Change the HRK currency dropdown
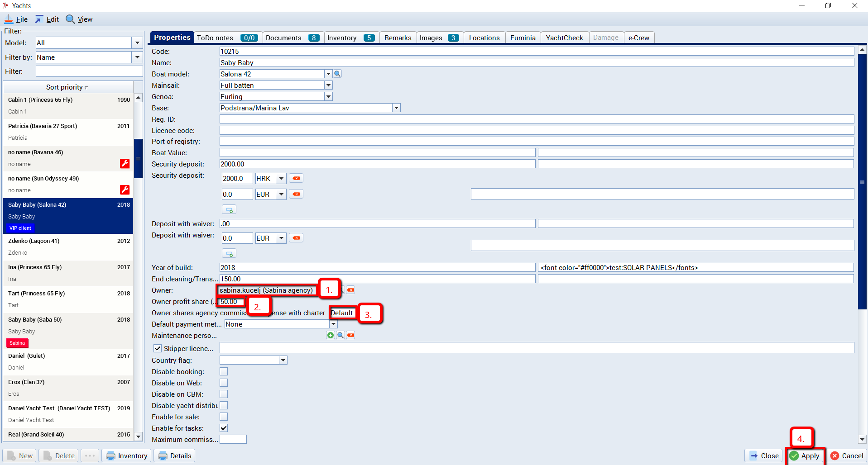This screenshot has width=868, height=465. click(281, 178)
